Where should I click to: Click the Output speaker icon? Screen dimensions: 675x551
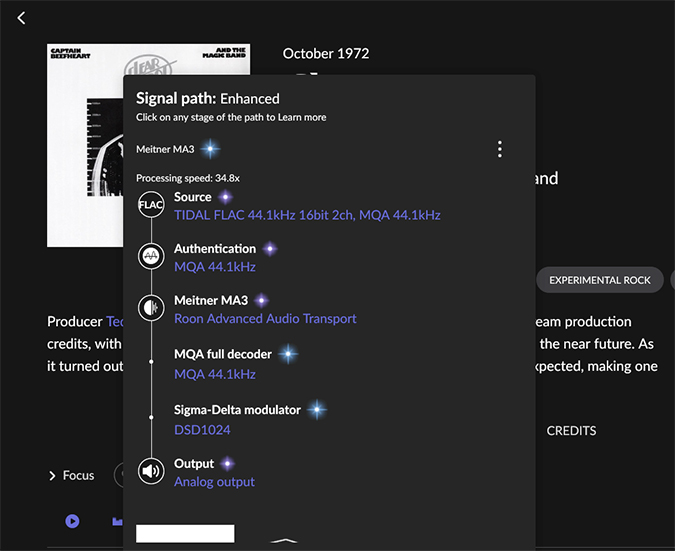[151, 472]
